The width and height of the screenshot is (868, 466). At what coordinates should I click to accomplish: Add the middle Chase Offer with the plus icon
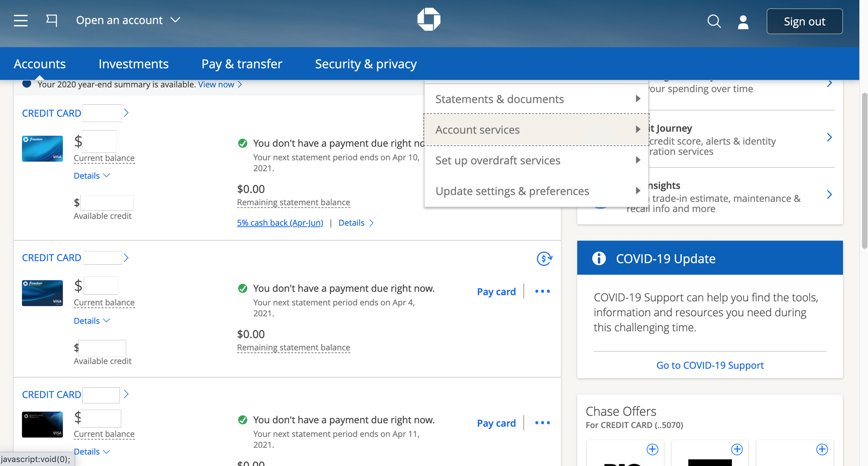(736, 449)
